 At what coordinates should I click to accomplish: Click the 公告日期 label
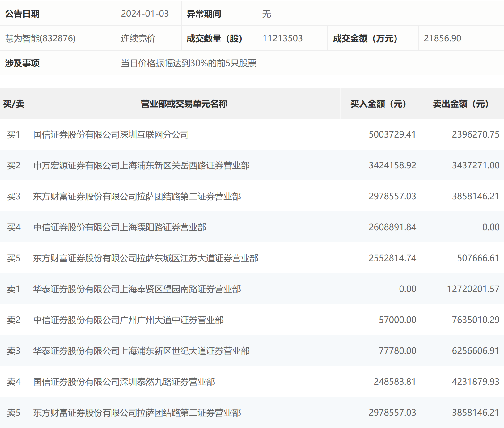click(x=22, y=14)
